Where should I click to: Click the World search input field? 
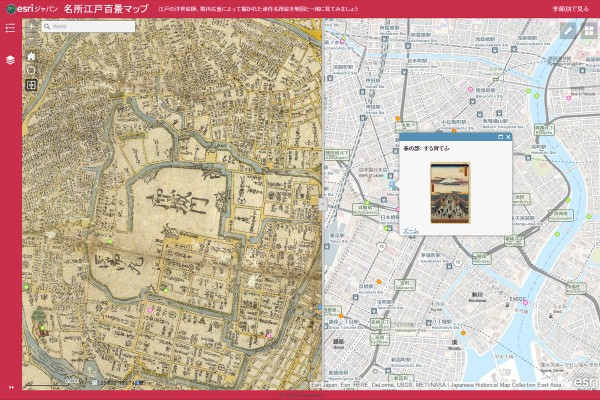pos(92,26)
